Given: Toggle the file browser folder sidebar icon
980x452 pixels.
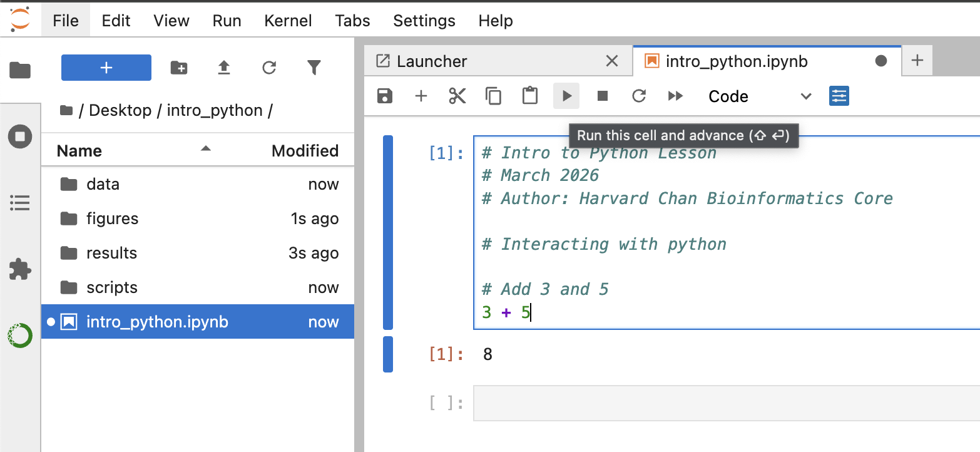Looking at the screenshot, I should tap(20, 69).
